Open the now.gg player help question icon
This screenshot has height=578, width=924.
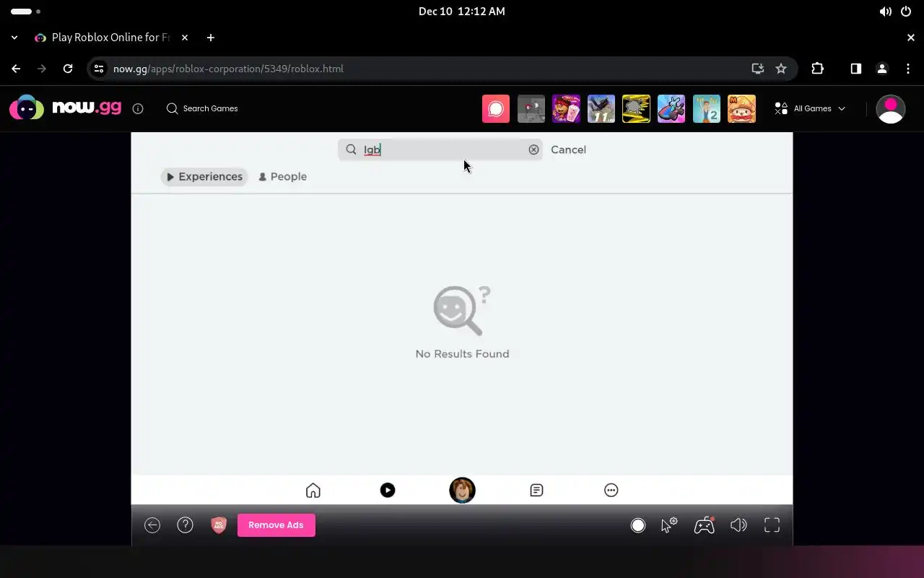186,525
